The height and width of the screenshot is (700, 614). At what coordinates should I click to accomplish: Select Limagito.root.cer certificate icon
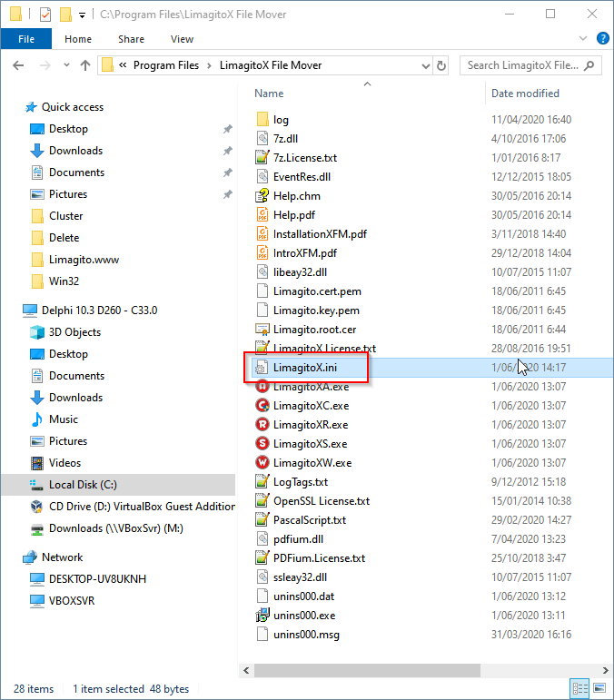(x=262, y=330)
